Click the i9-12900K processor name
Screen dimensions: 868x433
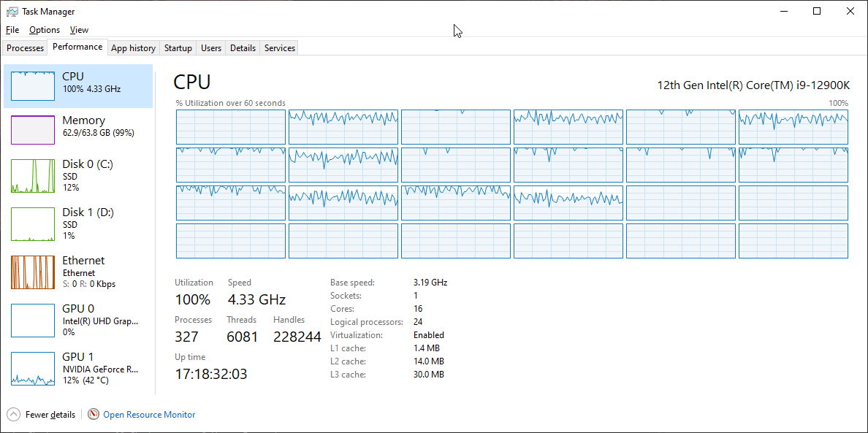coord(753,85)
